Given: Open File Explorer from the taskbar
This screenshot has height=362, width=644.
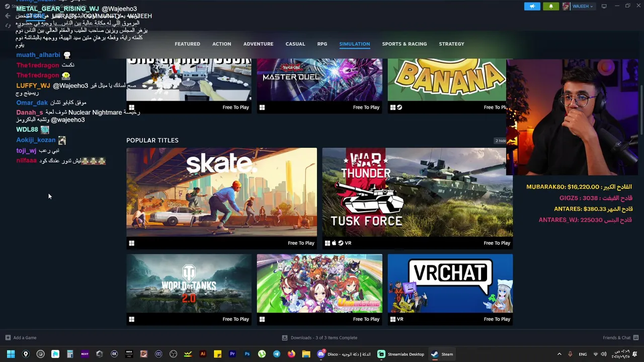Looking at the screenshot, I should (306, 354).
